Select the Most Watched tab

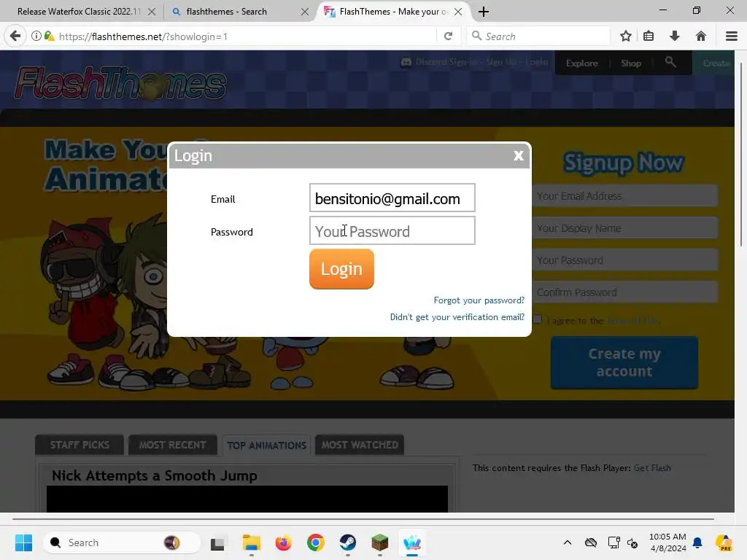tap(360, 445)
